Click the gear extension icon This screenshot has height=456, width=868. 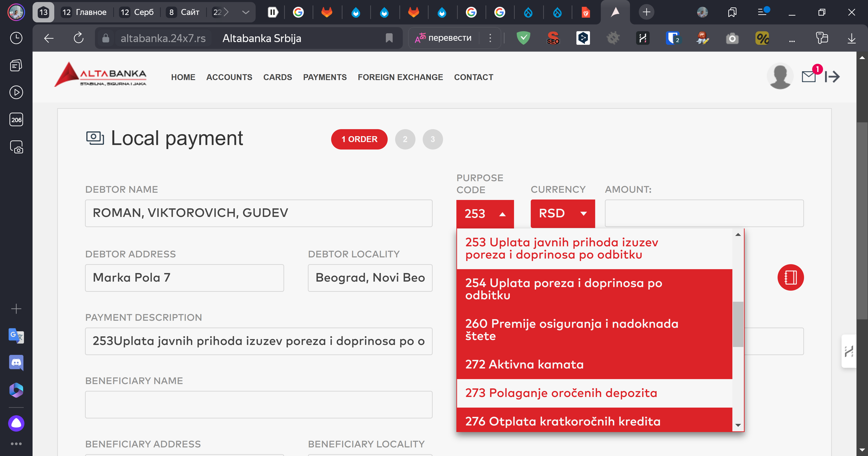click(613, 38)
